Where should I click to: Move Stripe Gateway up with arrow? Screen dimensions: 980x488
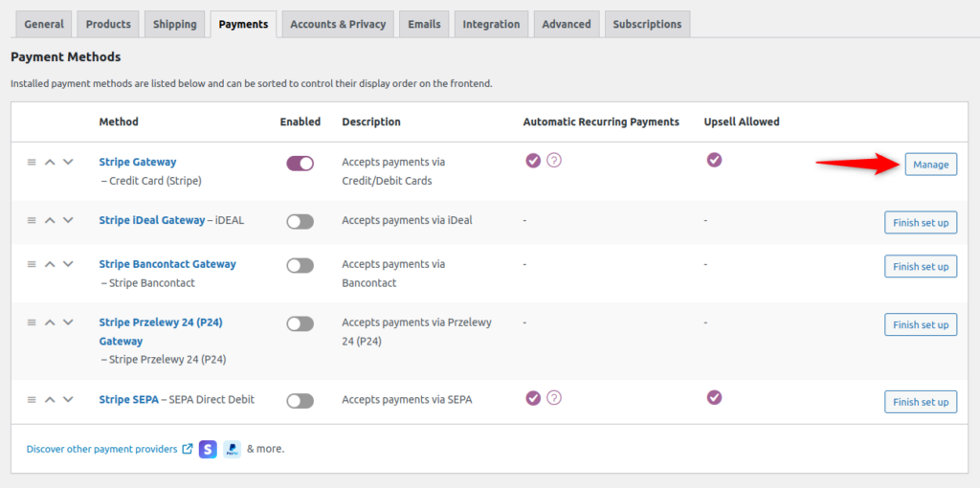tap(50, 162)
